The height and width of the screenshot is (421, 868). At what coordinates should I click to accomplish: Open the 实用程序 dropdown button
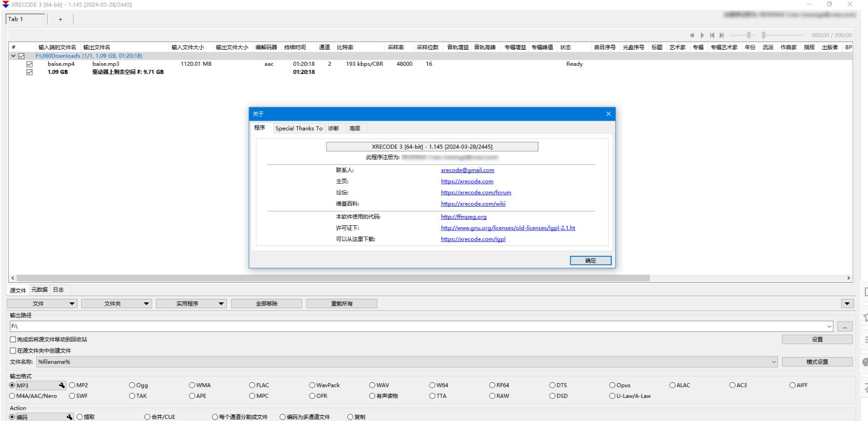(192, 303)
